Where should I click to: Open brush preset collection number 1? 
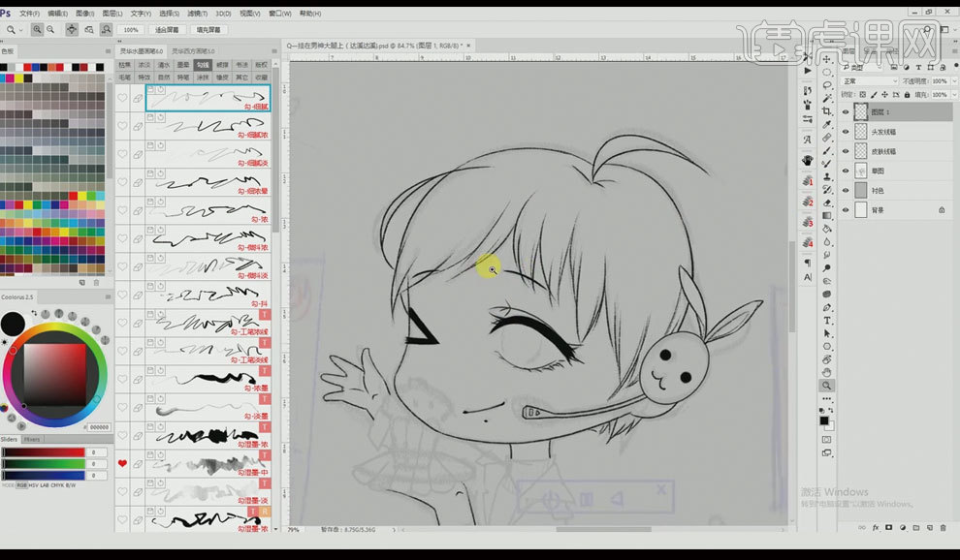point(808,181)
